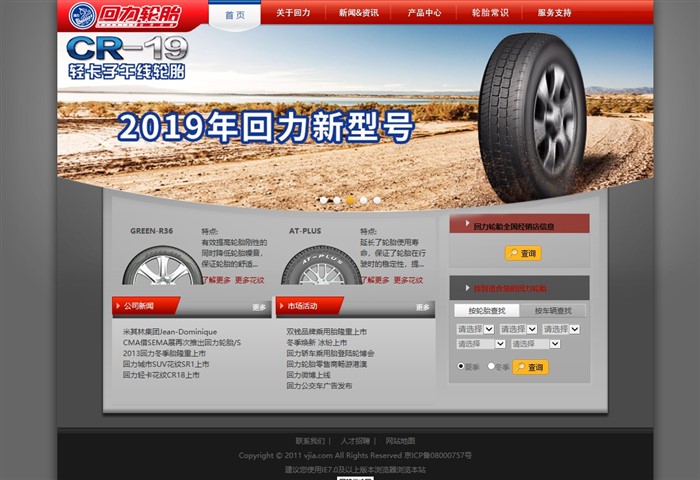
Task: Open 了解更多 for AT-PLUS
Action: (x=375, y=280)
